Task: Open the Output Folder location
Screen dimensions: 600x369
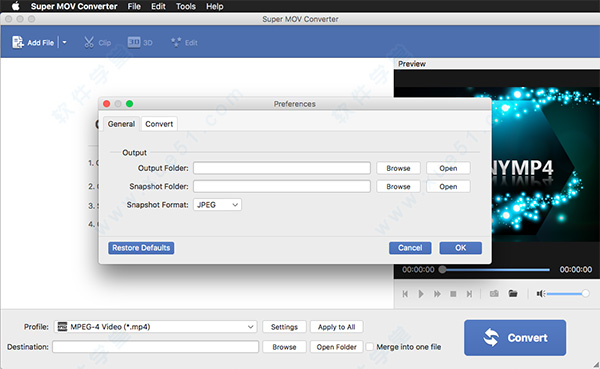Action: tap(448, 168)
